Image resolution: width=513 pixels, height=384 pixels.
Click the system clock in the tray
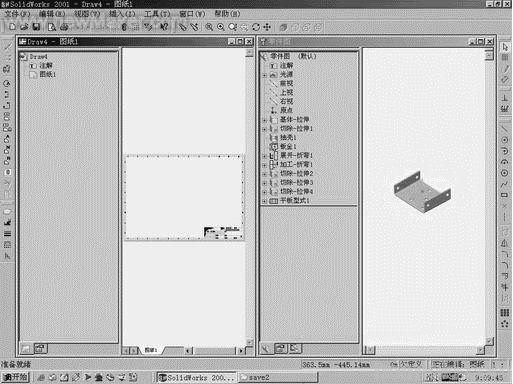pyautogui.click(x=489, y=378)
